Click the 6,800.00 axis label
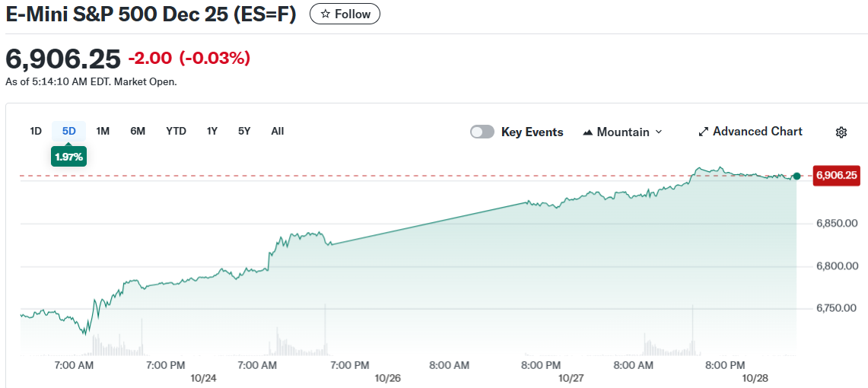The image size is (868, 388). click(x=837, y=266)
